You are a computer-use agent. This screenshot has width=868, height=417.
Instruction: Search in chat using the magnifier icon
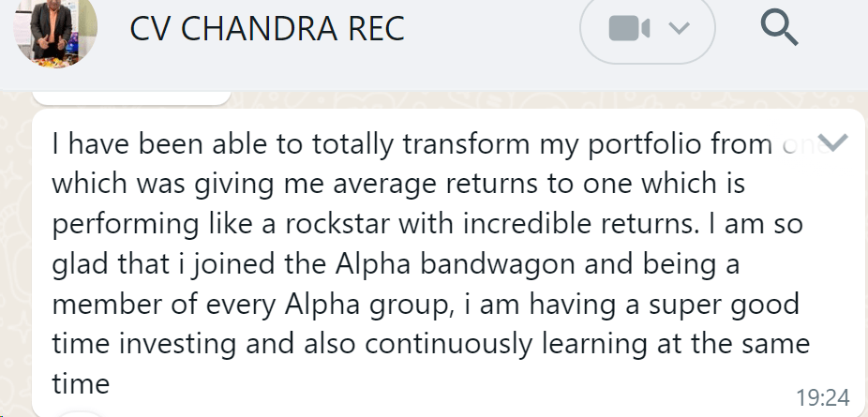(779, 28)
